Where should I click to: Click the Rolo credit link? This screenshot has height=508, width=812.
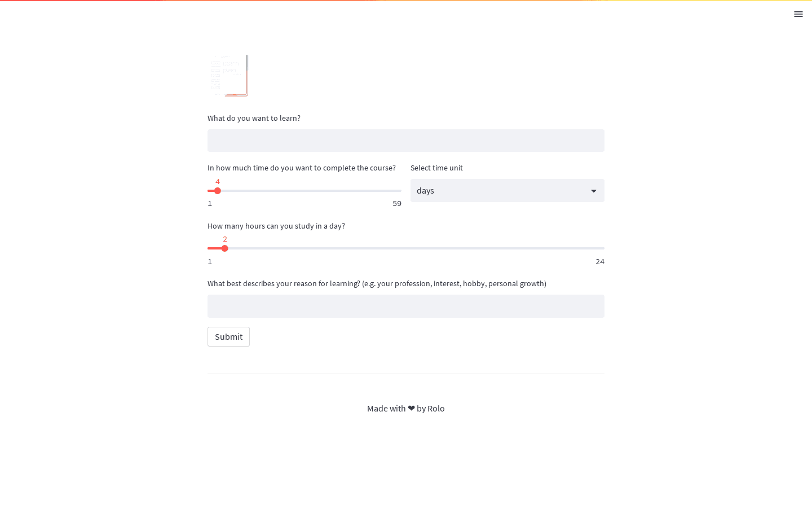[x=436, y=408]
